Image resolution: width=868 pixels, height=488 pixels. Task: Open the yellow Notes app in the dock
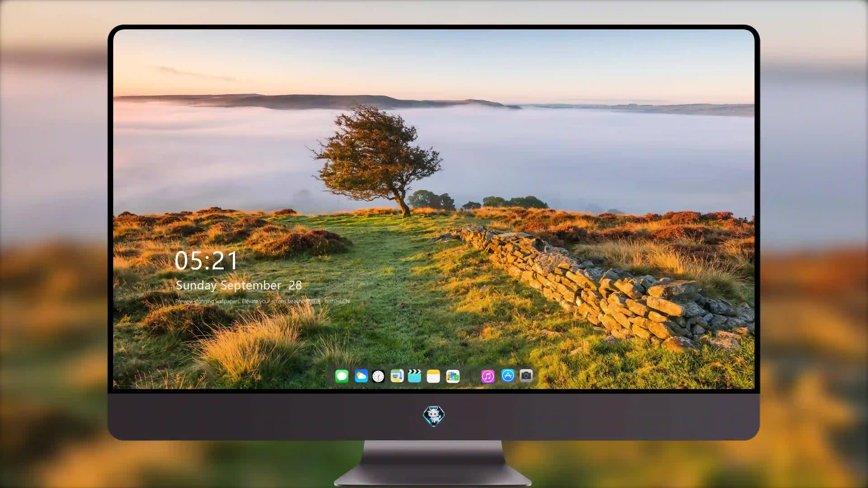tap(433, 376)
